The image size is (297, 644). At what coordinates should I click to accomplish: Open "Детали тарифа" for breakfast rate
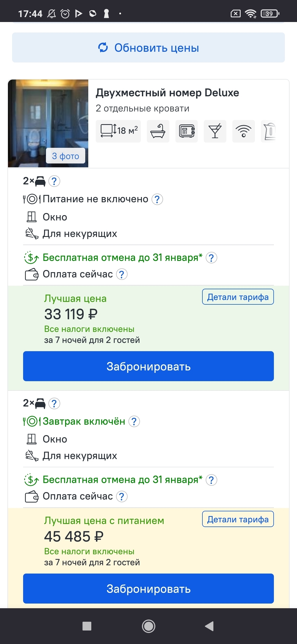238,519
